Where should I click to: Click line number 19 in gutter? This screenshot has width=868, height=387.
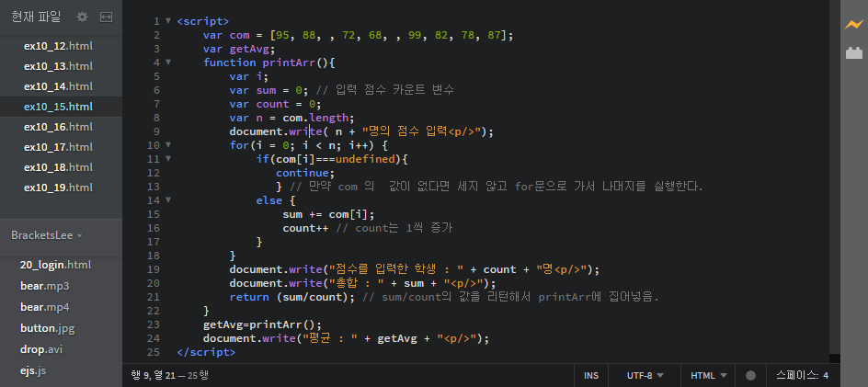point(154,269)
